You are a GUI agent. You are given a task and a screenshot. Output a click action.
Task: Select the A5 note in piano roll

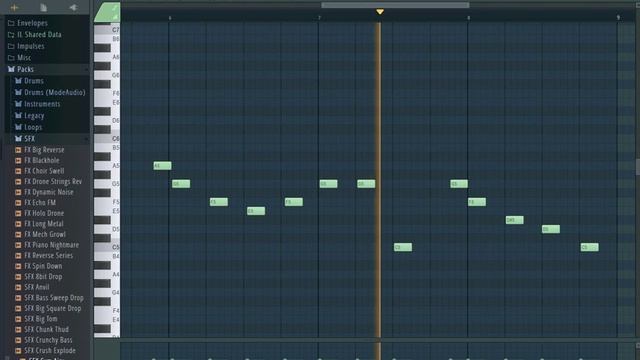coord(162,166)
